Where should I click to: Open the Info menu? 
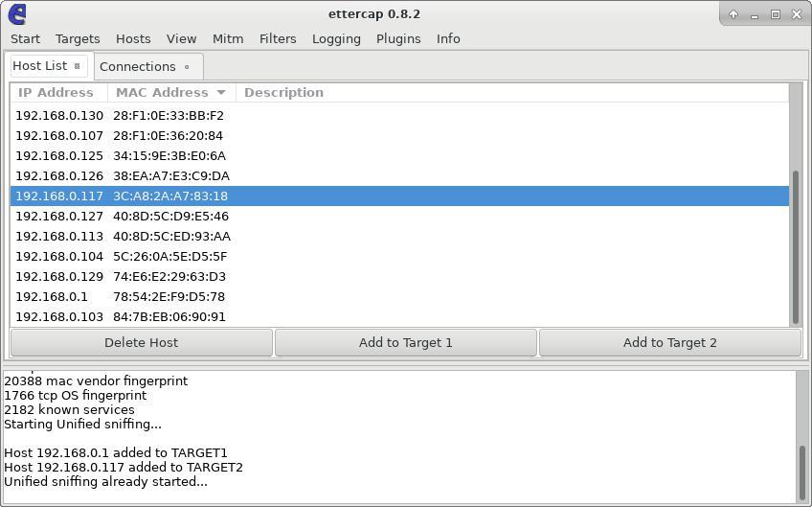448,39
